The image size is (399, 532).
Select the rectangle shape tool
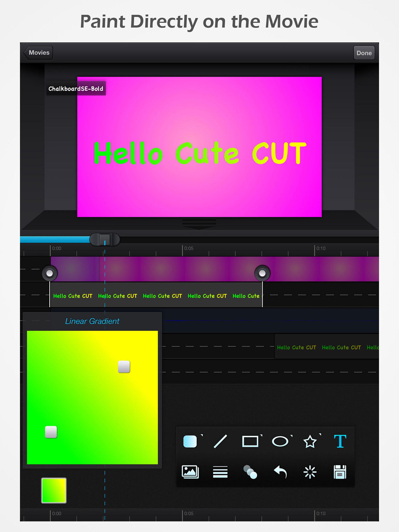point(250,442)
